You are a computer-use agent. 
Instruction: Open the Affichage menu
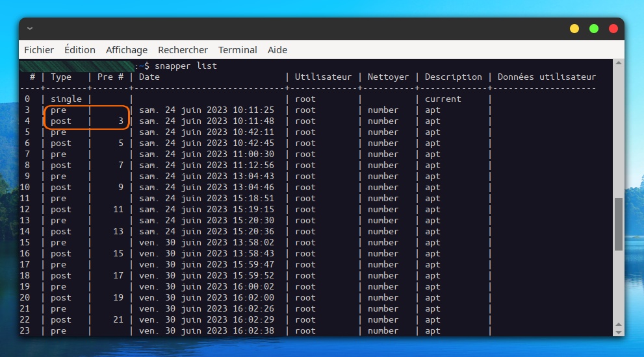(x=127, y=50)
